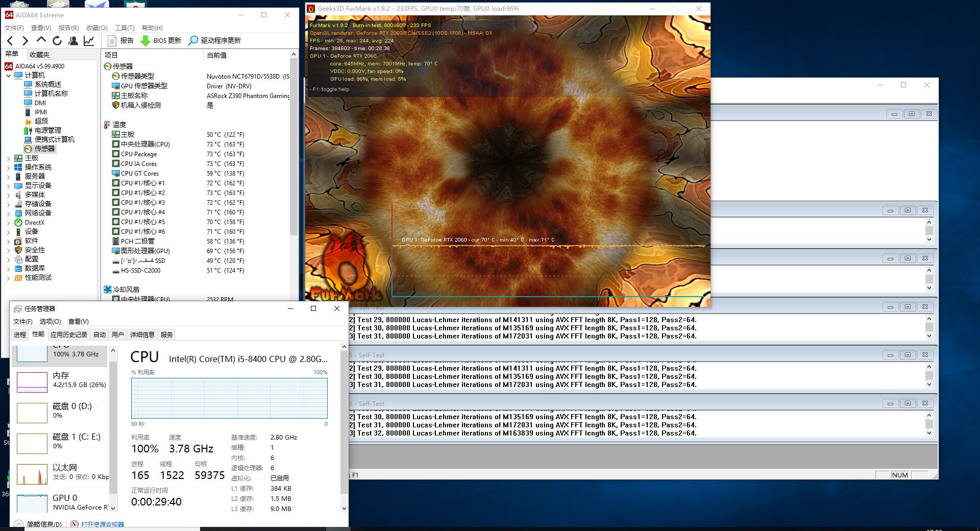Open the AIDA64 工具(T) menu
The image size is (980, 531).
pos(125,28)
